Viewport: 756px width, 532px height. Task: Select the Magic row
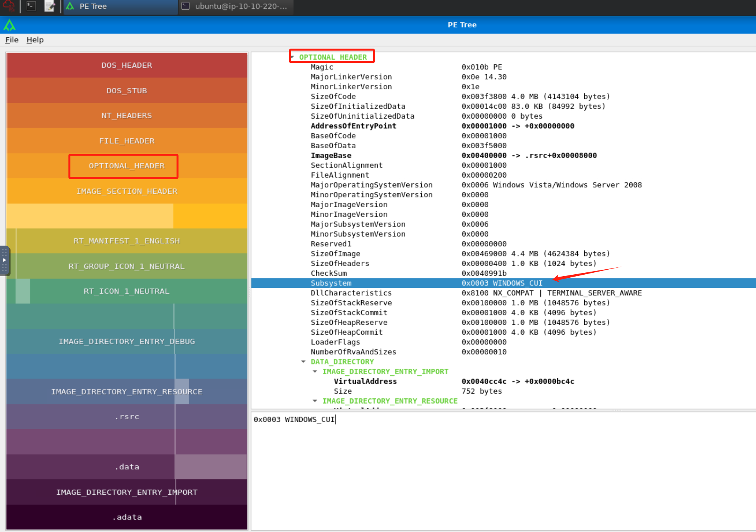click(x=503, y=67)
